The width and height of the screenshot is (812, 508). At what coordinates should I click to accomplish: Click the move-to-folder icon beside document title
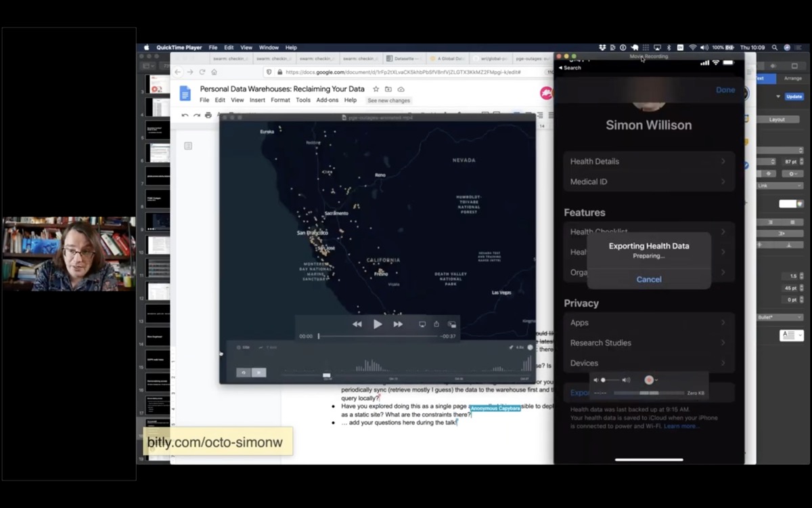pos(388,89)
